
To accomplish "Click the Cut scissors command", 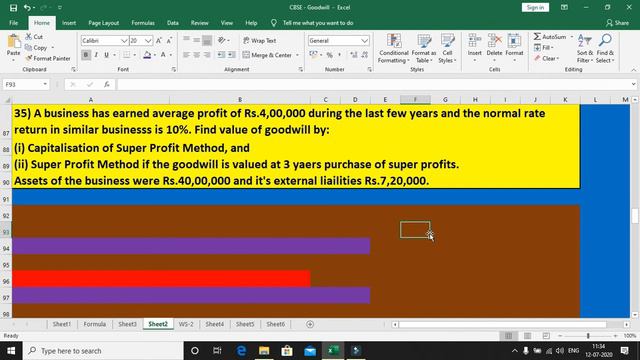I will tap(34, 37).
